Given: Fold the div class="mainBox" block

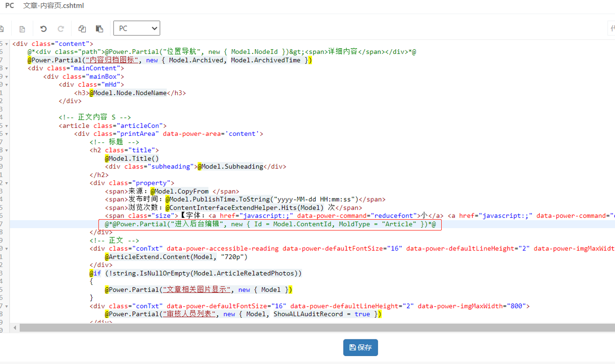Looking at the screenshot, I should 6,77.
